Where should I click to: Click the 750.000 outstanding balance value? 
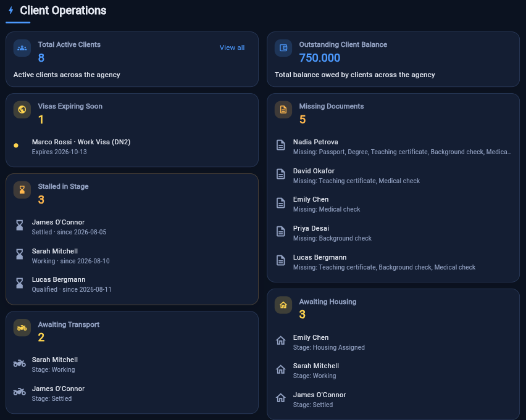click(x=320, y=57)
